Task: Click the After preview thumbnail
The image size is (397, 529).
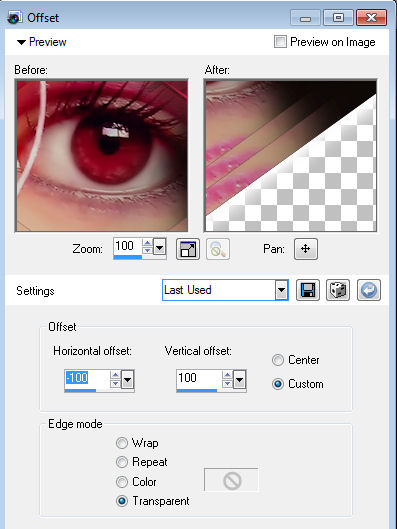Action: [290, 156]
